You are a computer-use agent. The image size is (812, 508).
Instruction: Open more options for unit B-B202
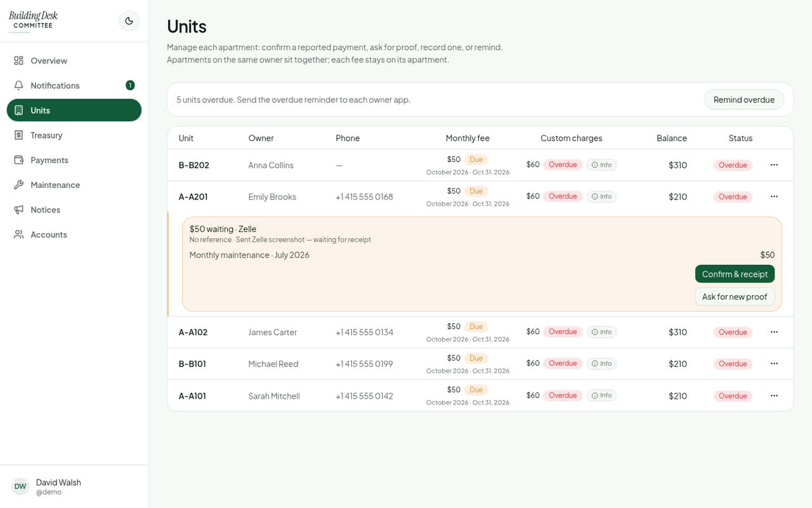point(774,165)
